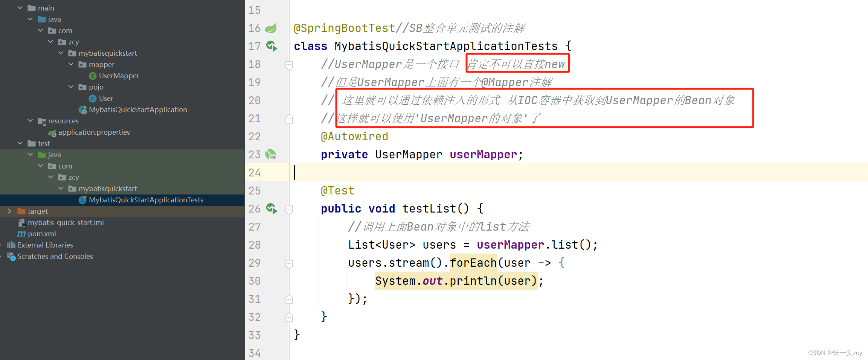Click println on line 30

coord(473,281)
